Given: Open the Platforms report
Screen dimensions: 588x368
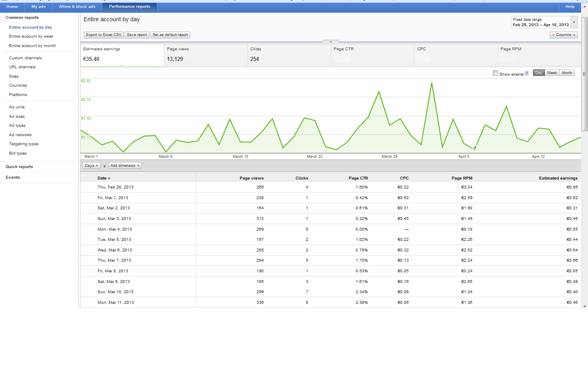Looking at the screenshot, I should tap(18, 95).
